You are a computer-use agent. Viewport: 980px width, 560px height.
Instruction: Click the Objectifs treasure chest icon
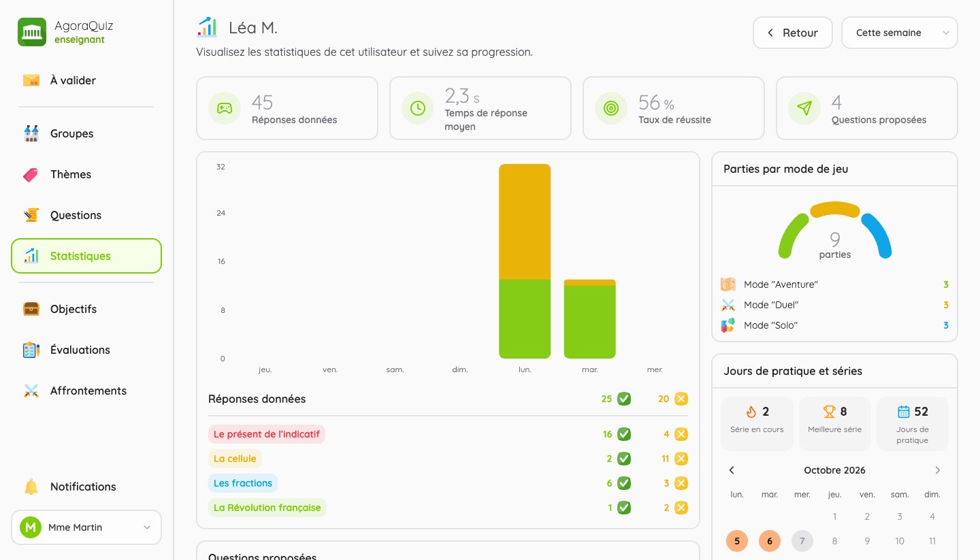[x=31, y=309]
